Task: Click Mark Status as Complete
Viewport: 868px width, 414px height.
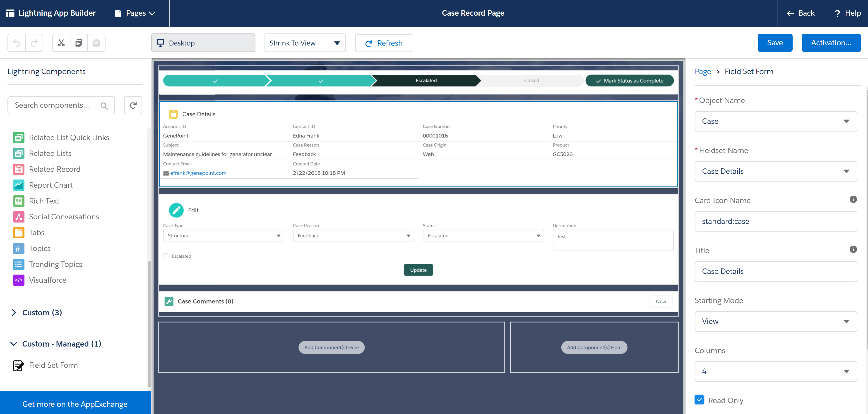Action: pyautogui.click(x=630, y=81)
